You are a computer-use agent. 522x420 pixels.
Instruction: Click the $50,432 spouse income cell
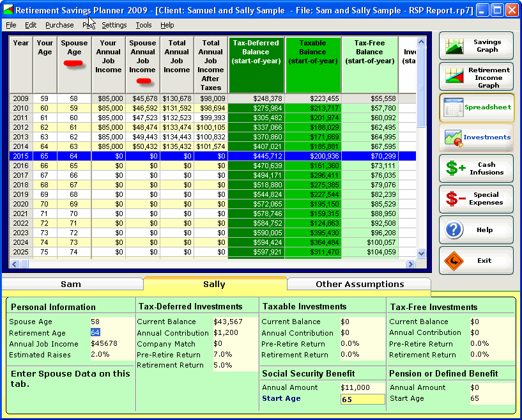click(143, 146)
